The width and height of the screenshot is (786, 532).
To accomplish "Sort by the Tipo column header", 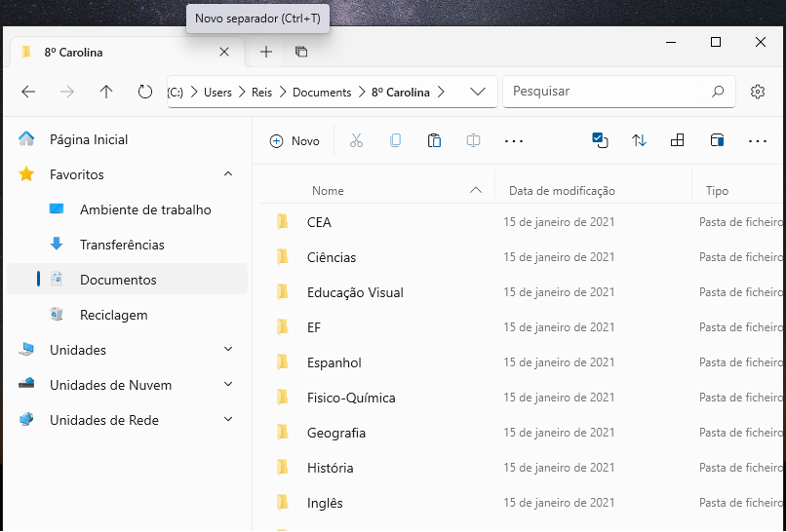I will 717,190.
